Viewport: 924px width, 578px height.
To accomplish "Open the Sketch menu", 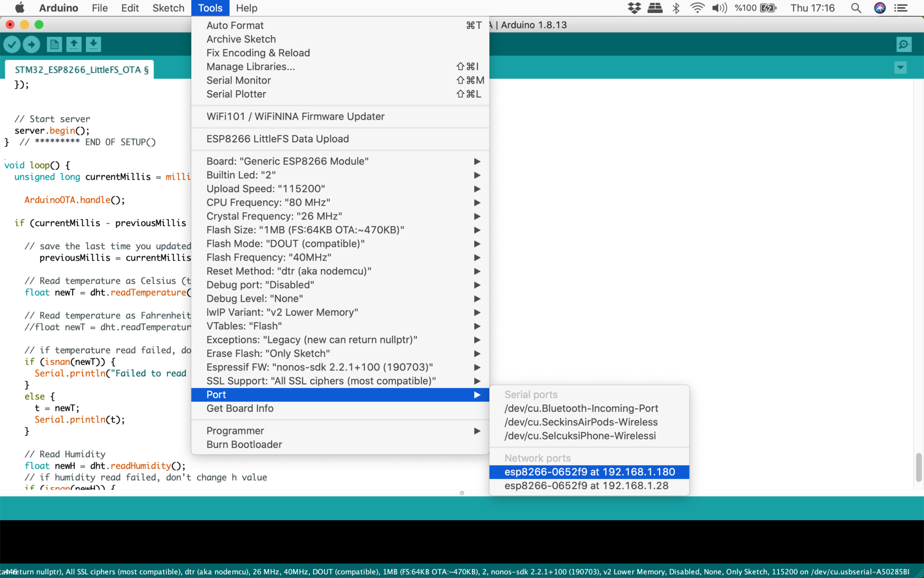I will 168,8.
